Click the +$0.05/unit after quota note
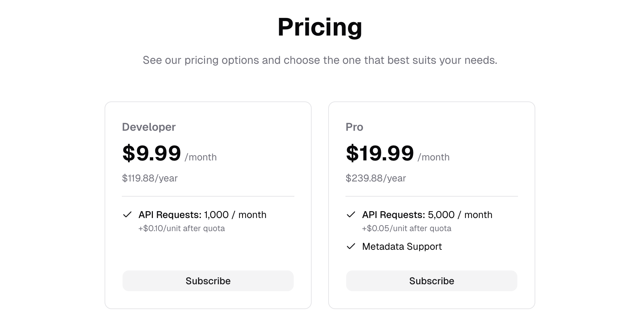Screen dimensions: 644x336 407,228
